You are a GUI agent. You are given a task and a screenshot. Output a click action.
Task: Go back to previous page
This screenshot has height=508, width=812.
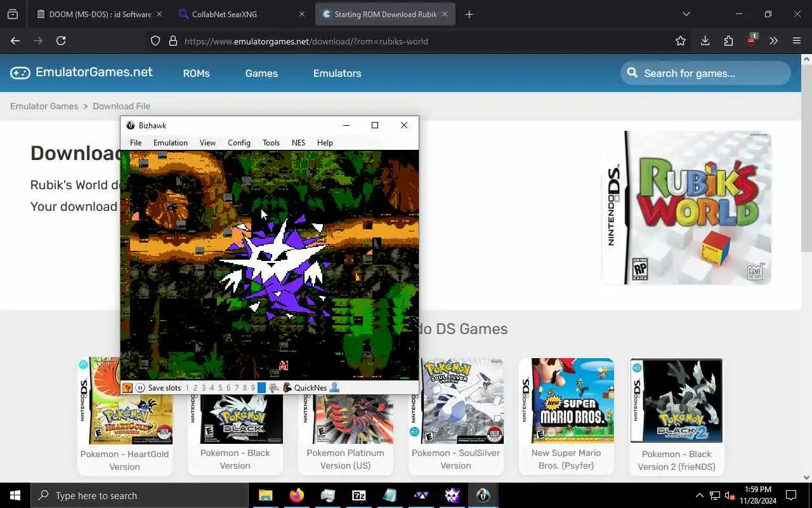coord(15,41)
